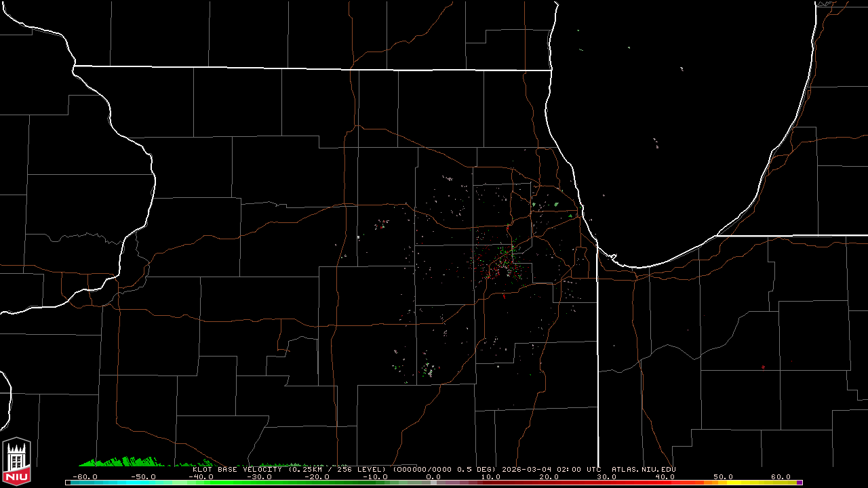Image resolution: width=868 pixels, height=488 pixels.
Task: Pick the 50.0 velocity scale label
Action: tap(722, 477)
